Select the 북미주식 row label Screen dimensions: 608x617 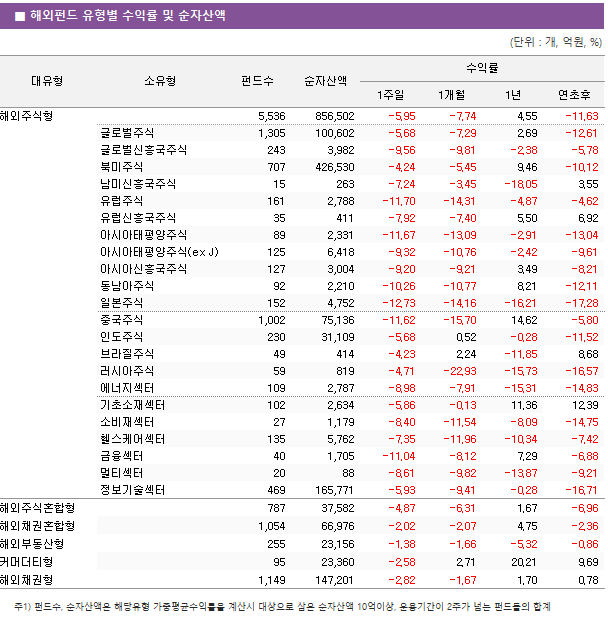[121, 167]
